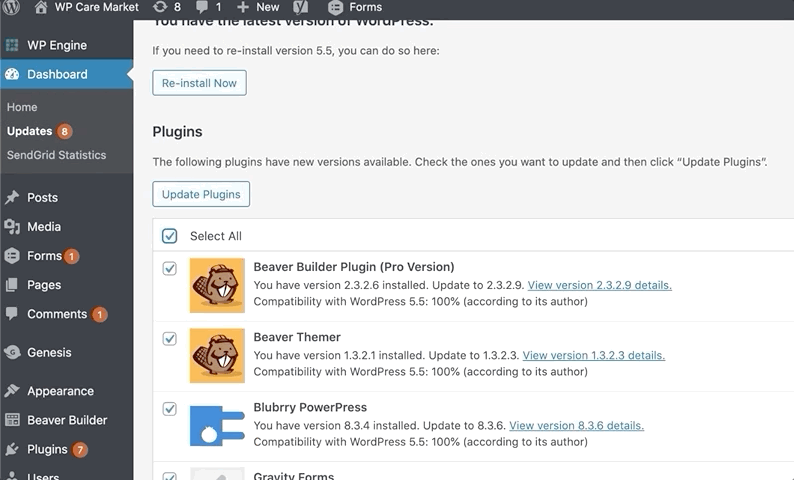Viewport: 794px width, 480px height.
Task: Go to SendGrid Statistics submenu item
Action: [56, 155]
